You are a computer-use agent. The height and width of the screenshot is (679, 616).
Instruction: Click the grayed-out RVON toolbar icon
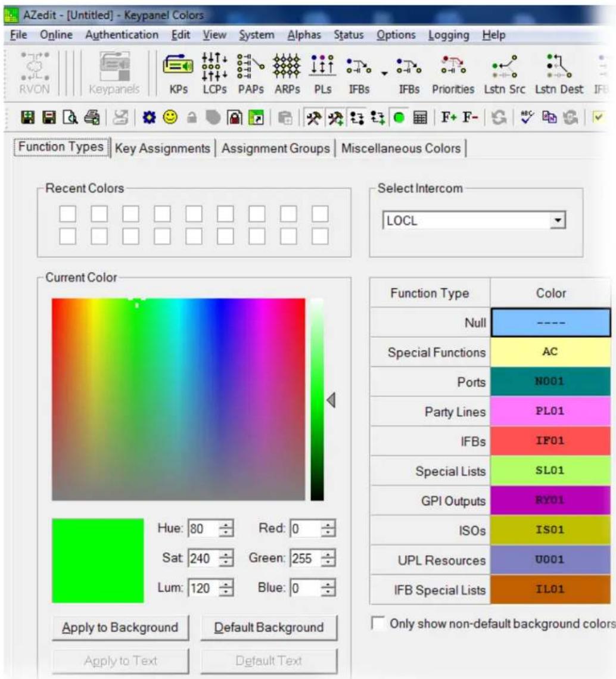(x=35, y=74)
